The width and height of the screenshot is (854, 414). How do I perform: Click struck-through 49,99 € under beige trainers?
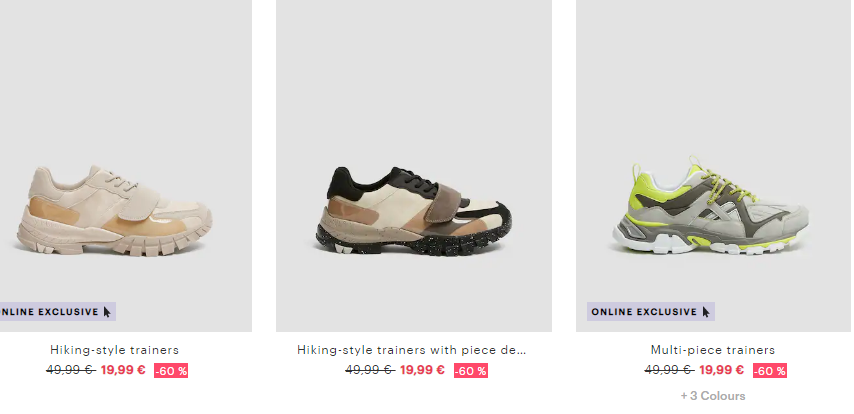[x=71, y=370]
